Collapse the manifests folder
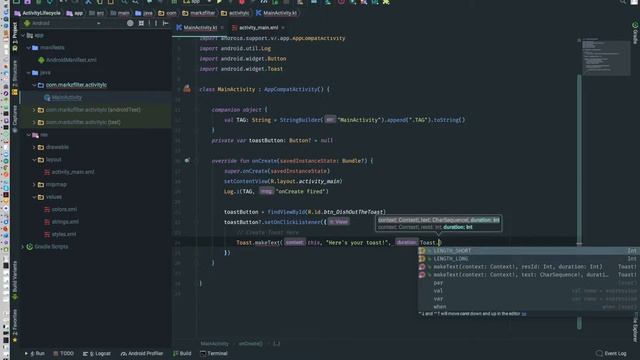The height and width of the screenshot is (360, 640). pos(29,48)
